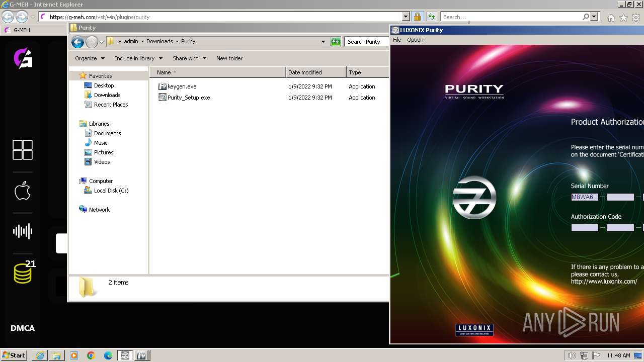644x362 pixels.
Task: Open IE address bar dropdown arrow
Action: (x=406, y=17)
